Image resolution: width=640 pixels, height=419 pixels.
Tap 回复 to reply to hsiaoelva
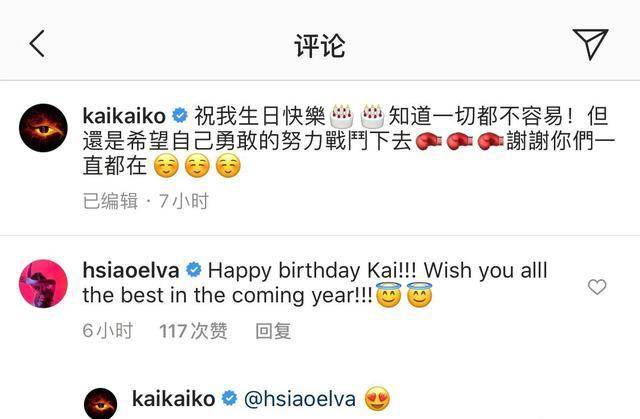273,331
